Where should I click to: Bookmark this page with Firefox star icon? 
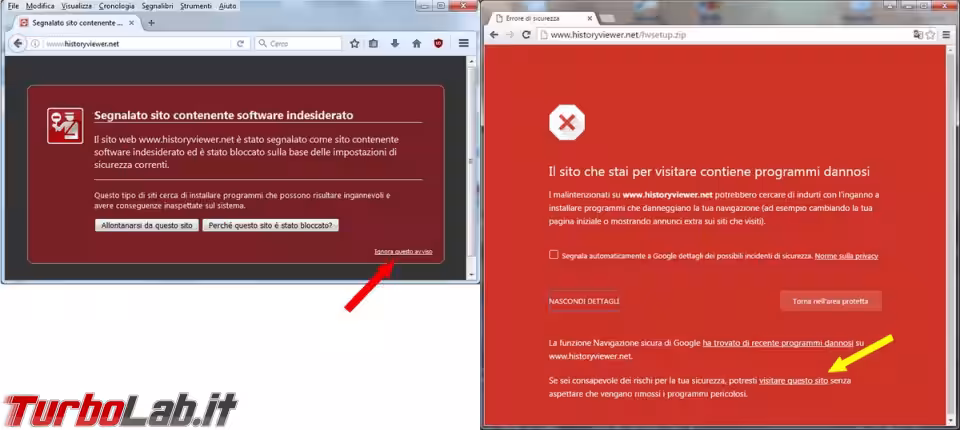[x=354, y=43]
